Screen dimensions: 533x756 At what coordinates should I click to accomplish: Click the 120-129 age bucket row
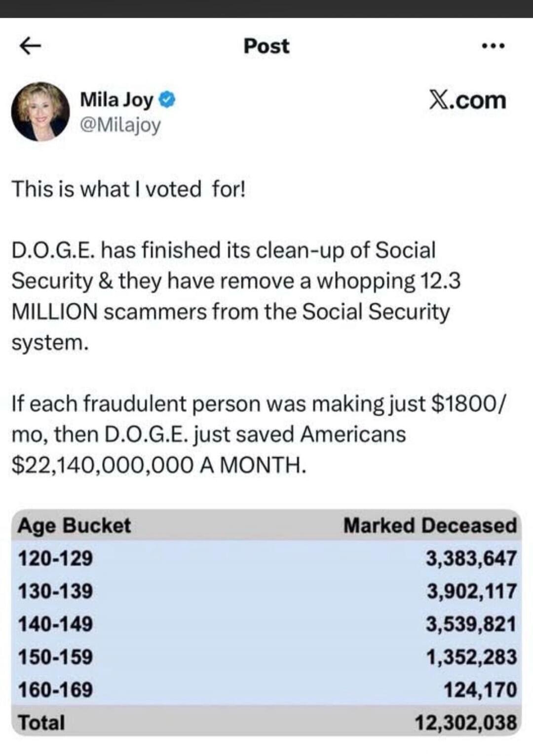click(56, 558)
